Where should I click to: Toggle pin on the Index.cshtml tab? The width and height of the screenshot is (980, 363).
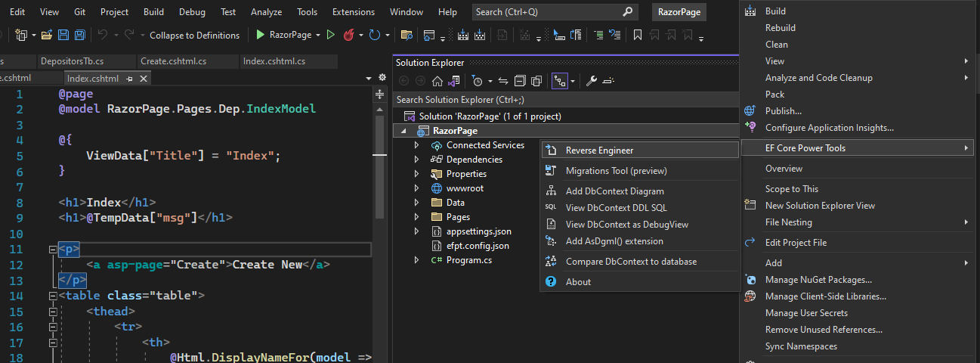pos(130,79)
